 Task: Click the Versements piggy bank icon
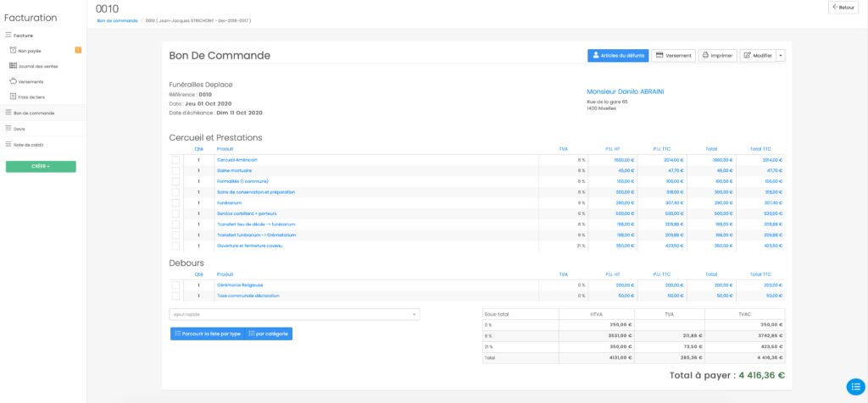tap(14, 81)
